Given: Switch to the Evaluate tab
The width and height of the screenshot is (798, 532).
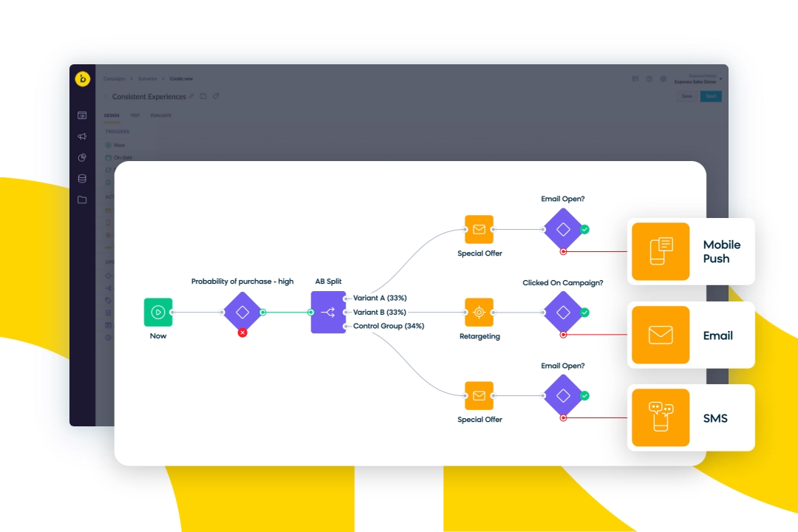Looking at the screenshot, I should (x=161, y=115).
